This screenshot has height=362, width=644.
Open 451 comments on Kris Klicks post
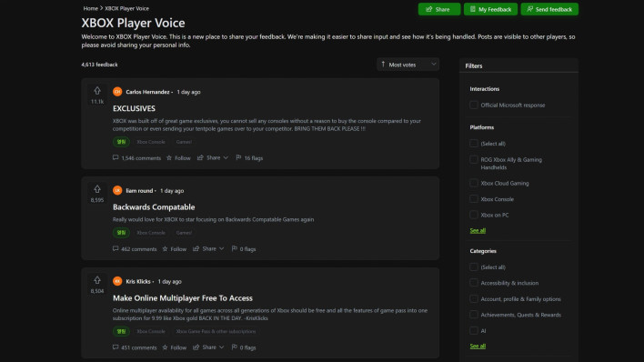click(x=135, y=347)
